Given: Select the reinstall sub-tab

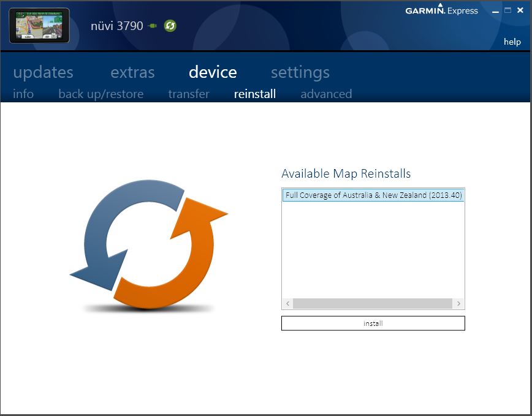Looking at the screenshot, I should [255, 94].
